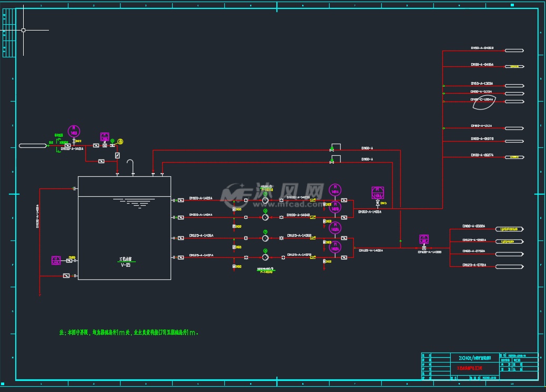Select the gooseneck vent pipe on tank top
Image resolution: width=546 pixels, height=392 pixels.
[x=130, y=167]
